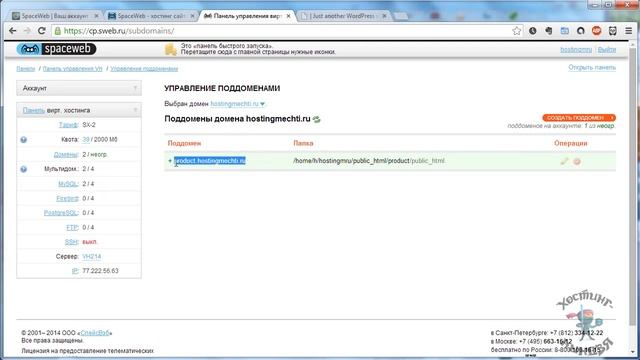
Task: Click the highlighted product.hostingmechti.ru subdomain
Action: 210,161
